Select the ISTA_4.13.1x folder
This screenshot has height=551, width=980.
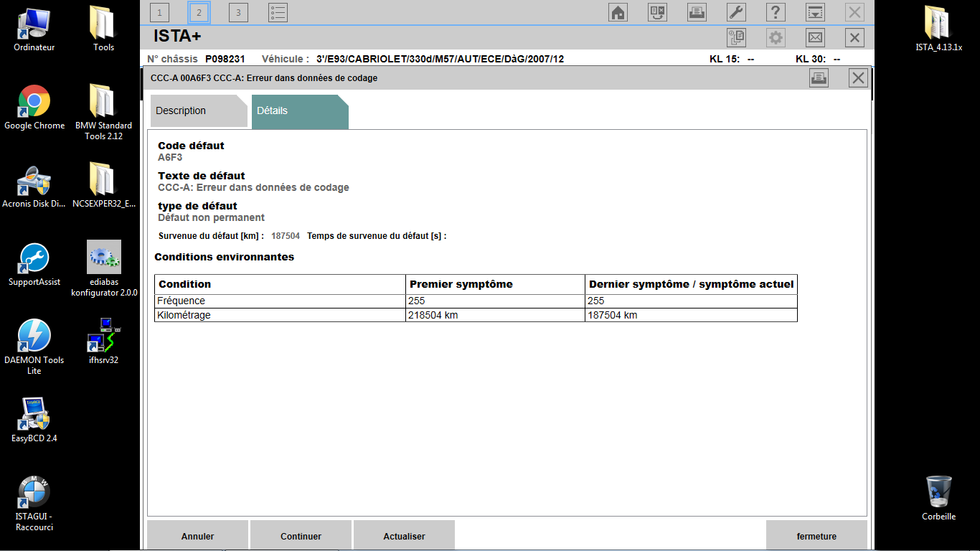click(938, 30)
